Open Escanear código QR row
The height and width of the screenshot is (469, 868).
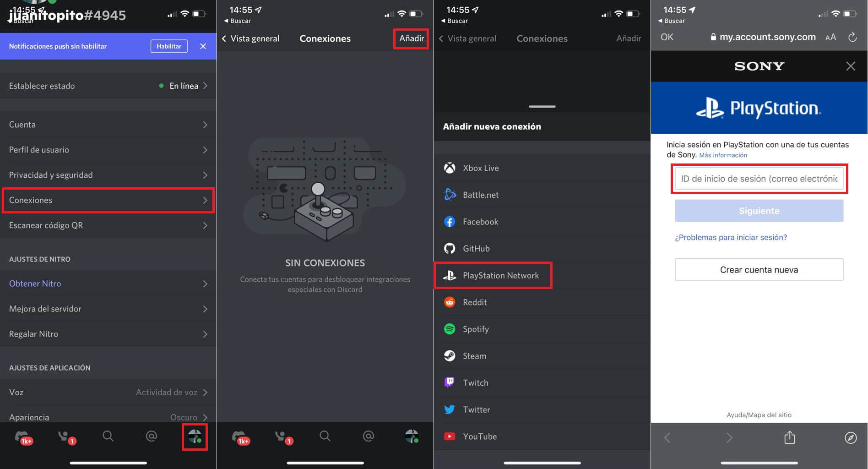click(108, 225)
